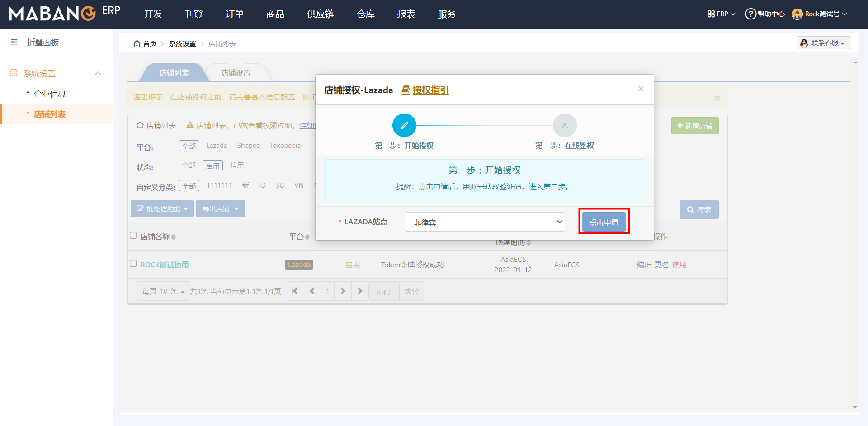
Task: Sort by 平台 column arrows
Action: 307,237
